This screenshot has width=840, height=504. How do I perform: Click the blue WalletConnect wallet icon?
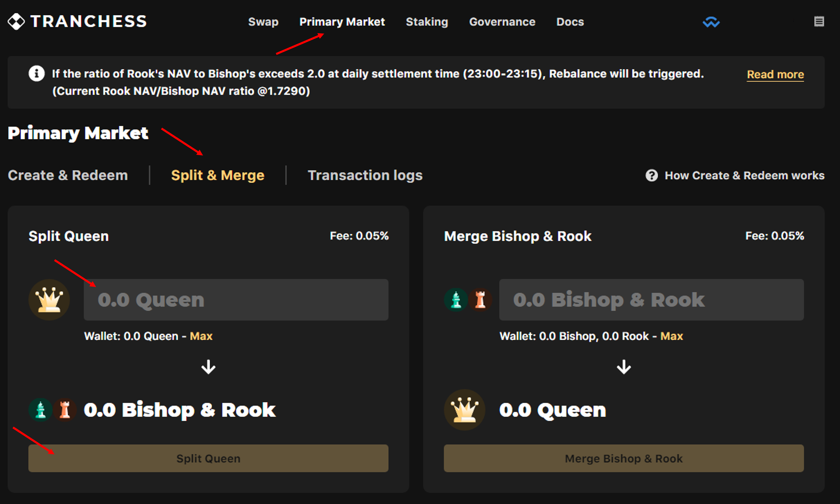pos(711,22)
